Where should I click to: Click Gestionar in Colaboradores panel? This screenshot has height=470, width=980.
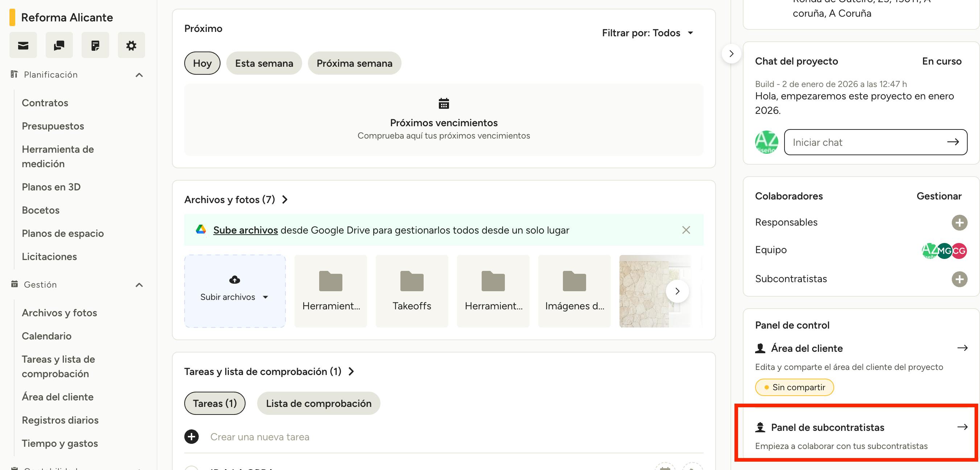click(939, 196)
